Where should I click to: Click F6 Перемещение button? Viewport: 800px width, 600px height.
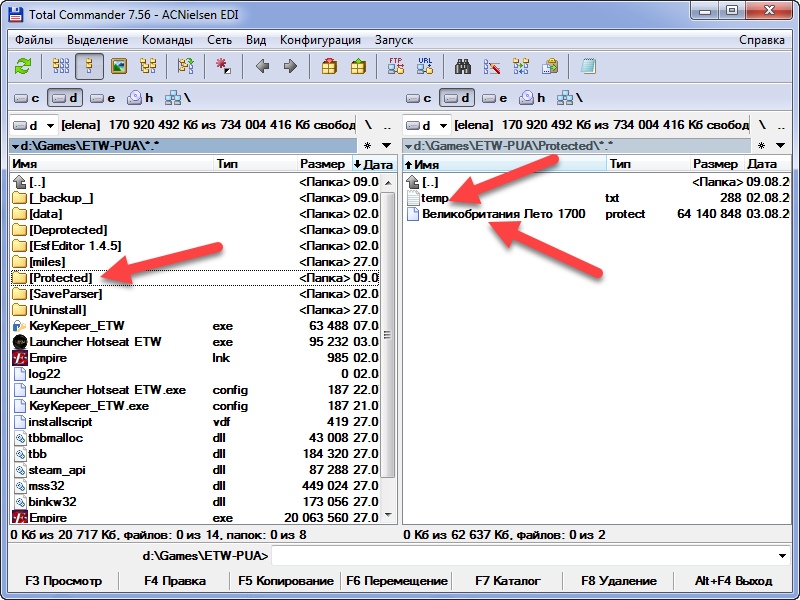point(397,581)
